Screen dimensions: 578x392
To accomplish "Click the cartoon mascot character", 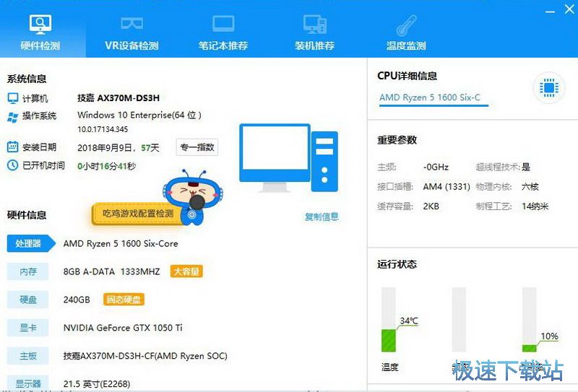I will 193,196.
